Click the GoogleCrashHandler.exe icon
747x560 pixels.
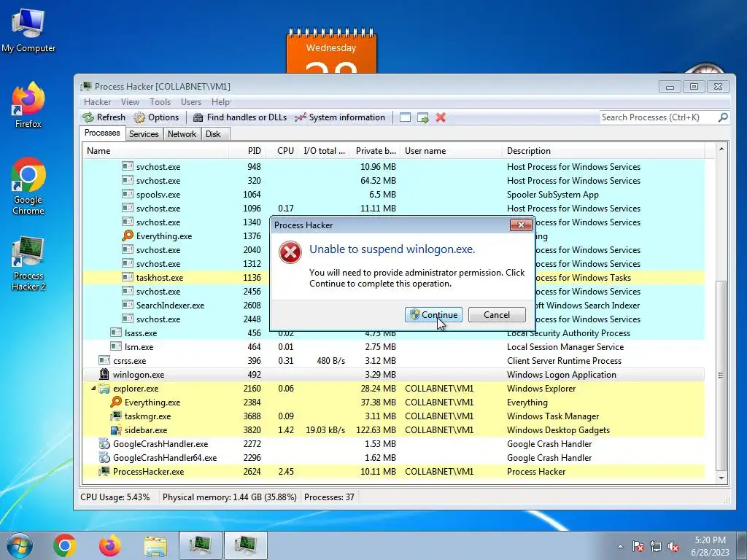[x=104, y=444]
